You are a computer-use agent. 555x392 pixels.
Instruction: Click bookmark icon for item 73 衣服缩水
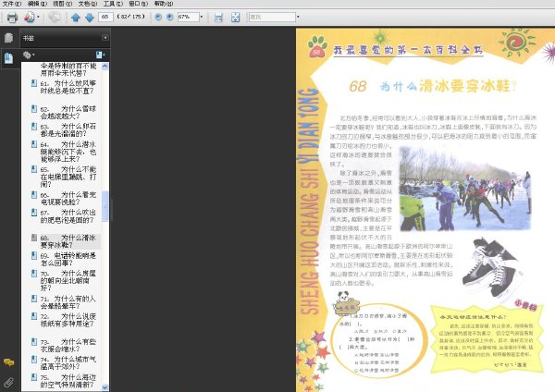[x=34, y=342]
